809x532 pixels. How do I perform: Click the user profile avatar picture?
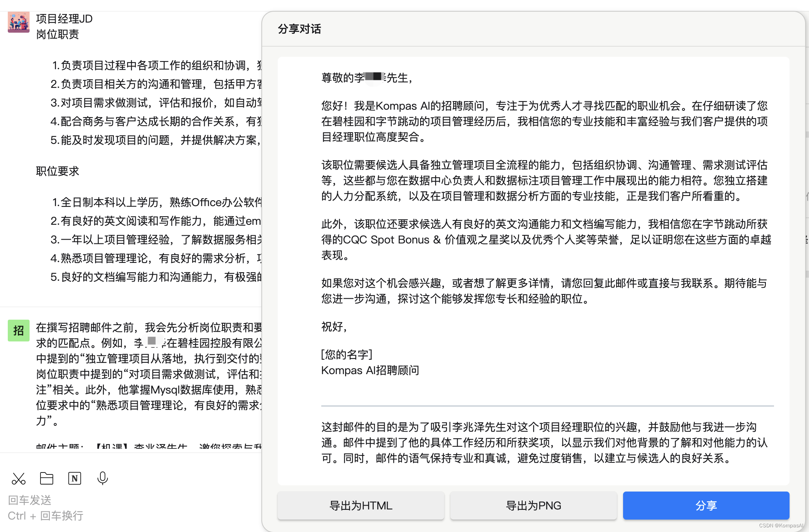click(x=18, y=22)
